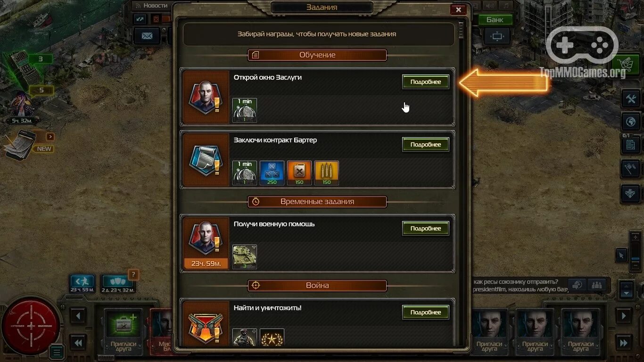Image resolution: width=644 pixels, height=362 pixels.
Task: Open the 0/1 document tasks icon
Action: pyautogui.click(x=631, y=145)
